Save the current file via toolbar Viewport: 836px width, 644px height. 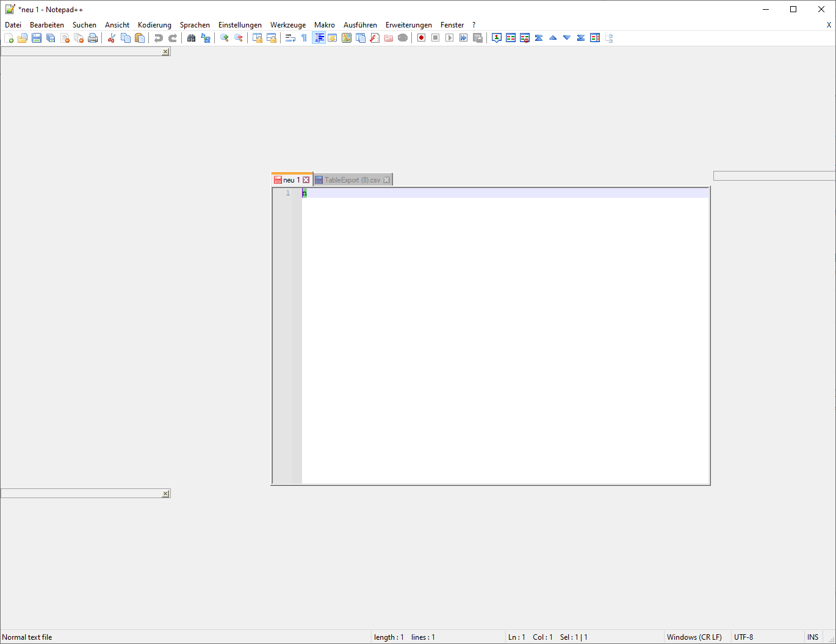point(37,38)
